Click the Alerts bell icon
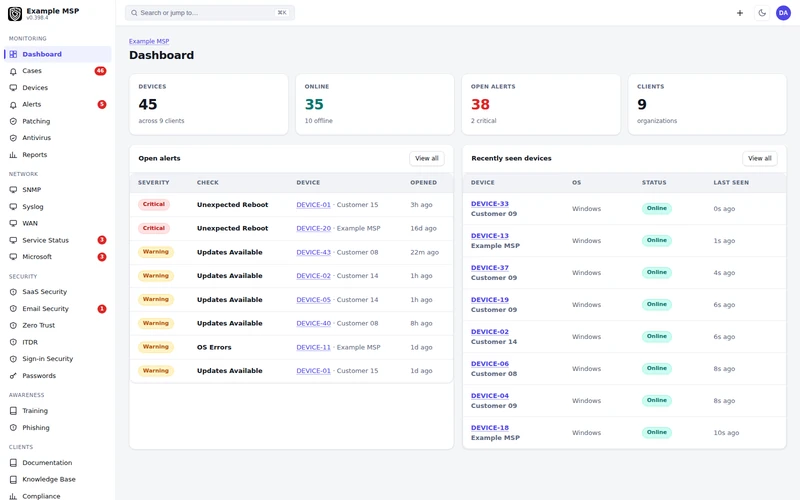800x500 pixels. [x=13, y=105]
